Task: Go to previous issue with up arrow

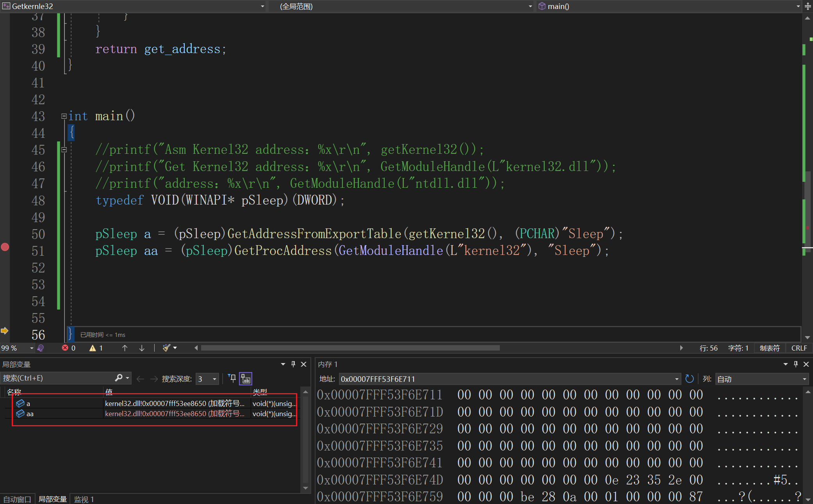Action: (125, 348)
